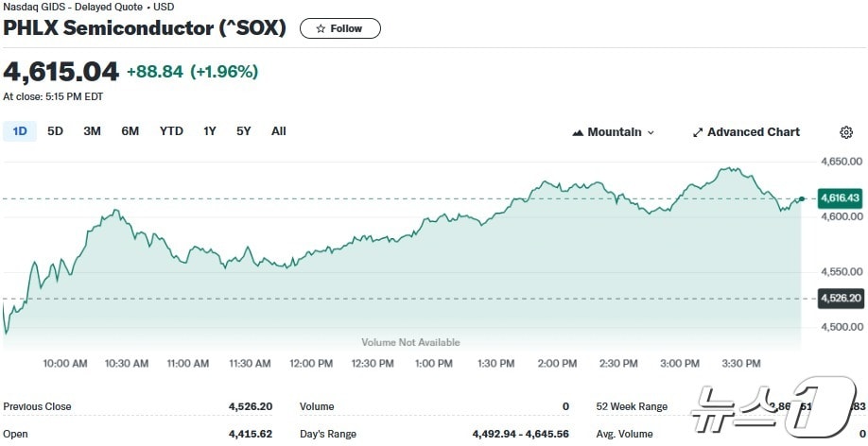Click the previous close label 4,526.20 on chart
The image size is (868, 446).
(x=841, y=299)
